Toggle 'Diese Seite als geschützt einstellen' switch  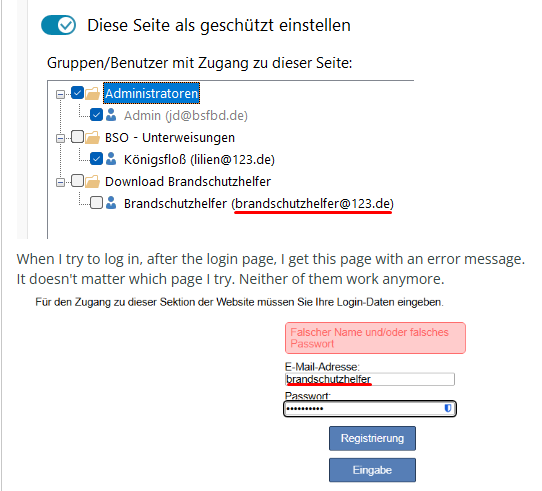pyautogui.click(x=58, y=25)
